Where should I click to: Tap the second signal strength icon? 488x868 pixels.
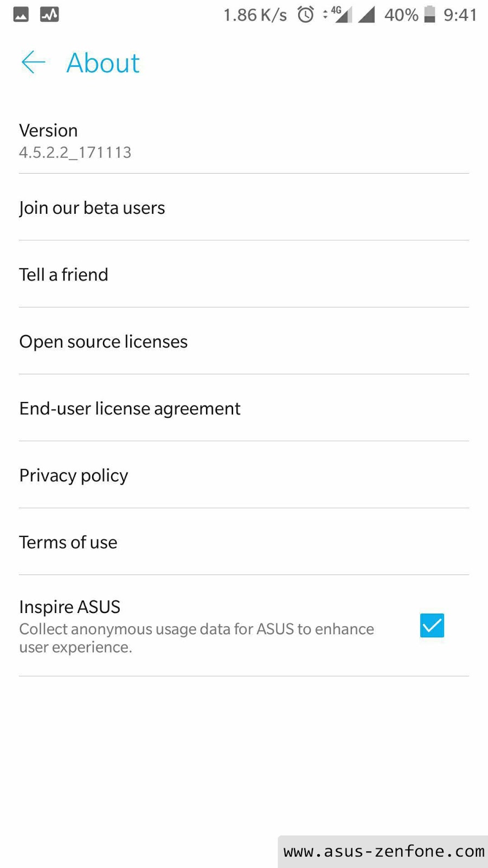(367, 15)
